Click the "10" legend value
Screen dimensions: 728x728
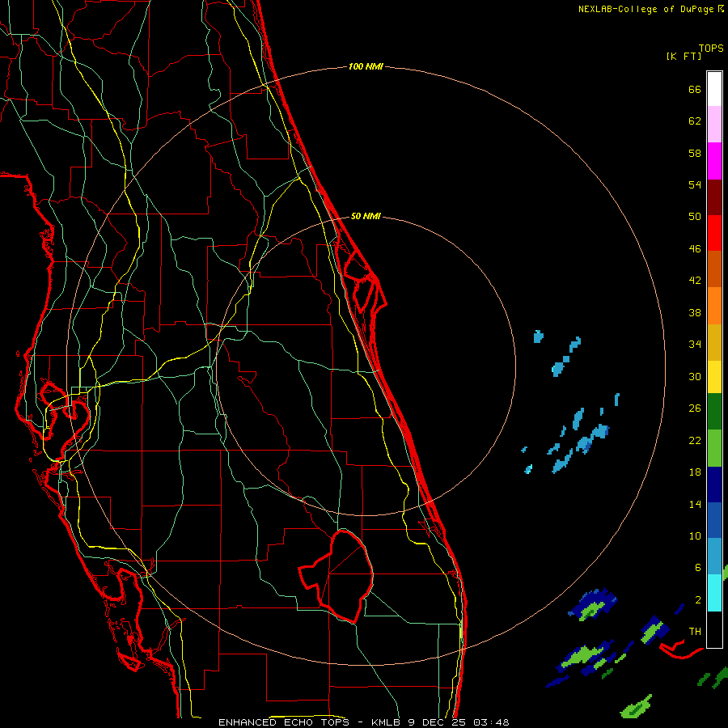(695, 535)
